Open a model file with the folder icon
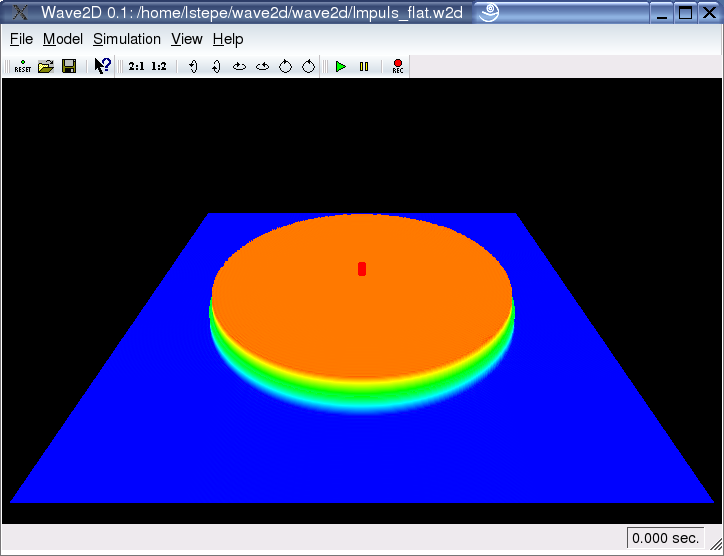Screen dimensions: 724x556 [46, 66]
